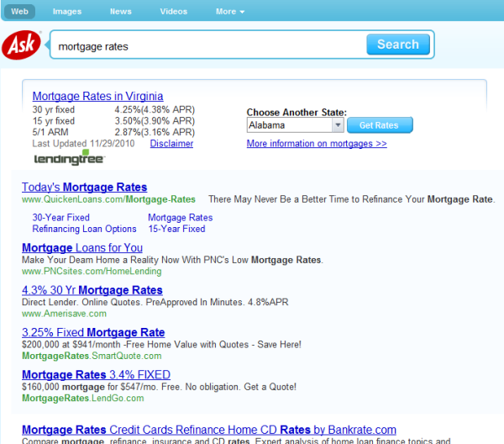504x444 pixels.
Task: Click the Direct Lender Online Quotes description
Action: [x=155, y=302]
